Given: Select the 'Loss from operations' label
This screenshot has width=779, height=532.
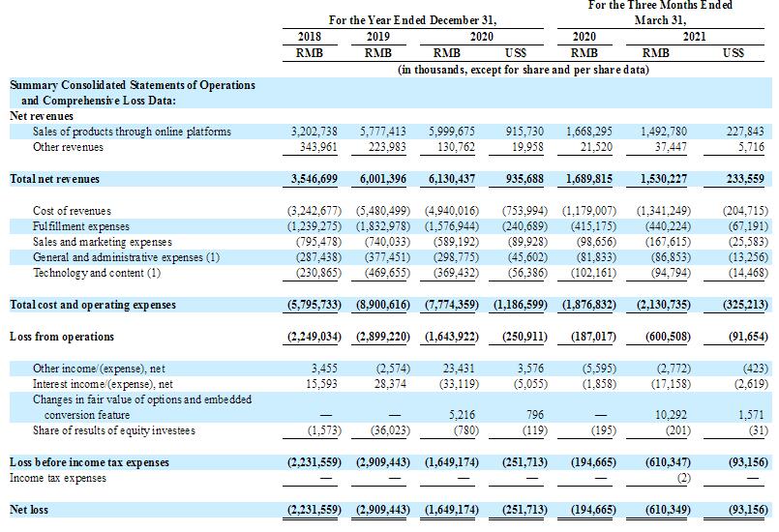Looking at the screenshot, I should (62, 337).
